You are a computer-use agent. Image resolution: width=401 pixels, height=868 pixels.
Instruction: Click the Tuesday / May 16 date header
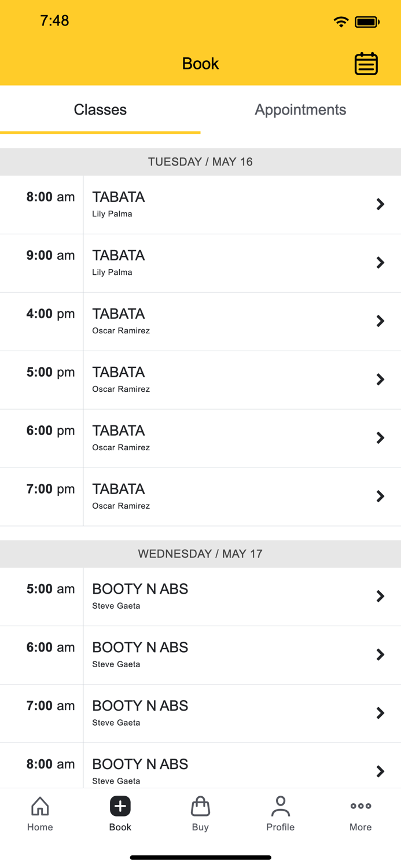pos(200,162)
